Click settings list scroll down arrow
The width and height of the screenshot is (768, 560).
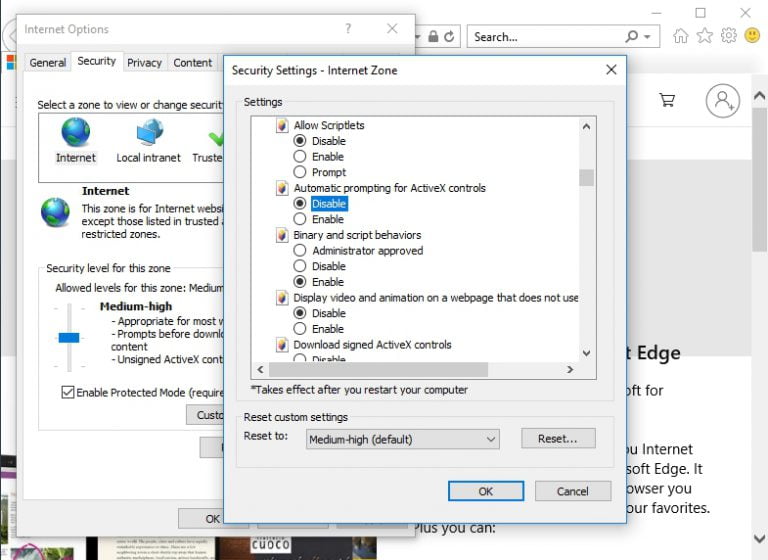click(586, 353)
